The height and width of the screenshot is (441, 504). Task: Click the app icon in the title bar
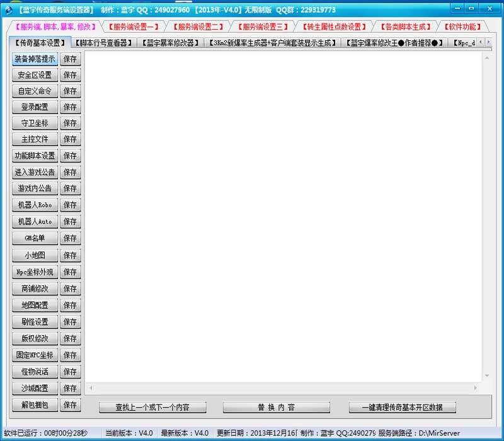(9, 9)
